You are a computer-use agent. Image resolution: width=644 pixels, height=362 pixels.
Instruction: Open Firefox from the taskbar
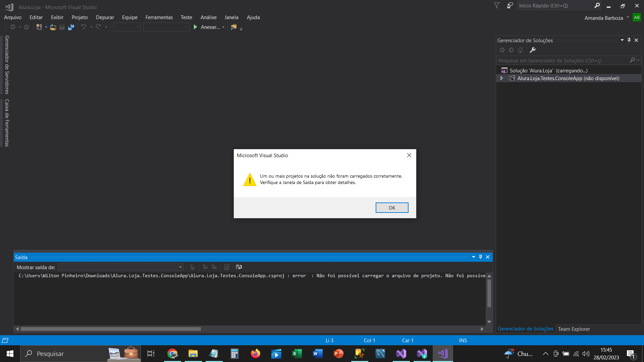(256, 354)
